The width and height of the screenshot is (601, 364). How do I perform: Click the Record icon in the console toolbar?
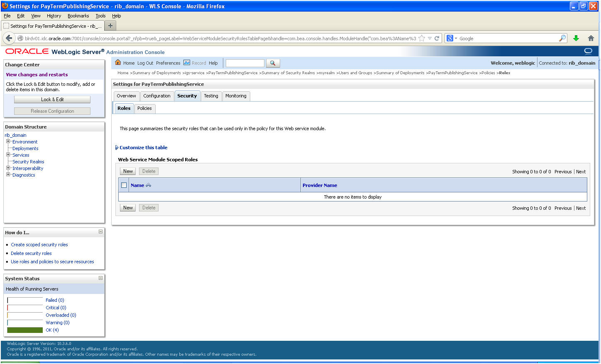tap(187, 63)
